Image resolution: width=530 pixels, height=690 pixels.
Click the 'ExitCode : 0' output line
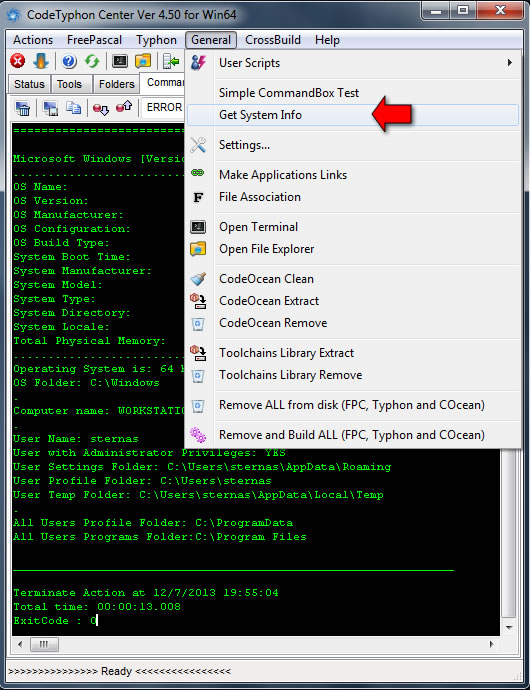(55, 620)
